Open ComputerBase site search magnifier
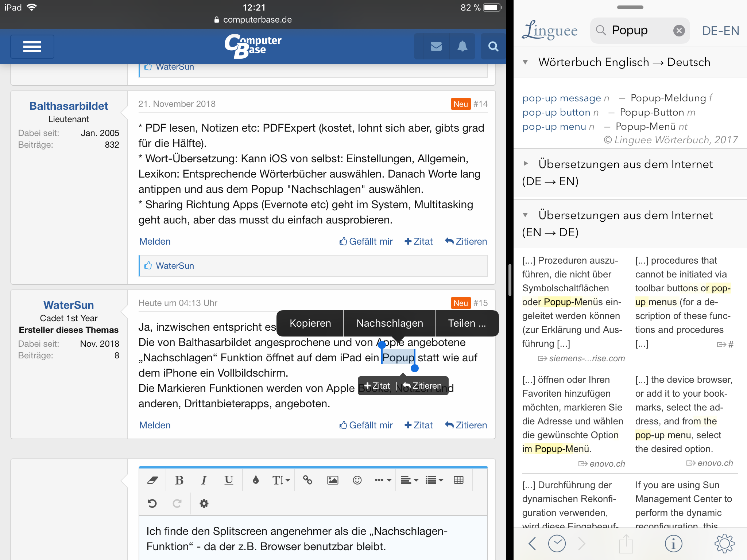The image size is (747, 560). (x=493, y=46)
